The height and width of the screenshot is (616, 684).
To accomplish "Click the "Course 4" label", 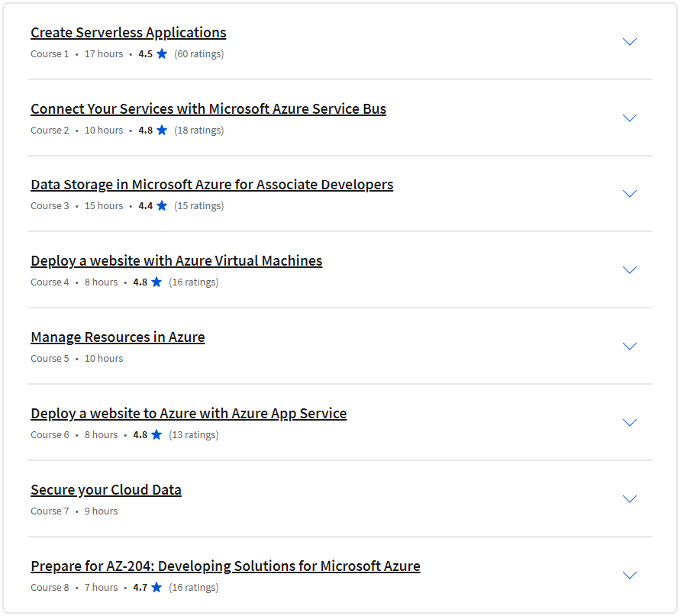I will [50, 282].
